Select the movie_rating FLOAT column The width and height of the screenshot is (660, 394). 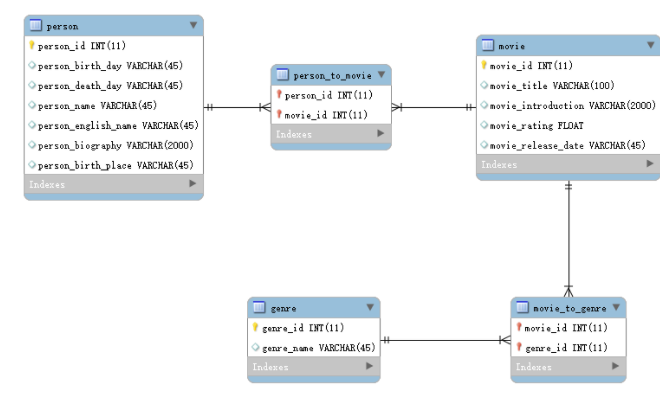(568, 125)
